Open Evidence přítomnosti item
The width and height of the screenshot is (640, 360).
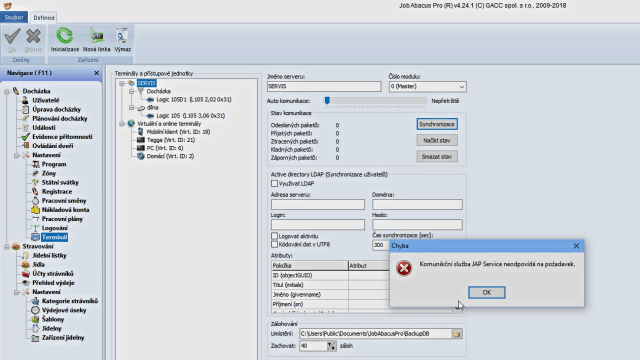point(62,137)
